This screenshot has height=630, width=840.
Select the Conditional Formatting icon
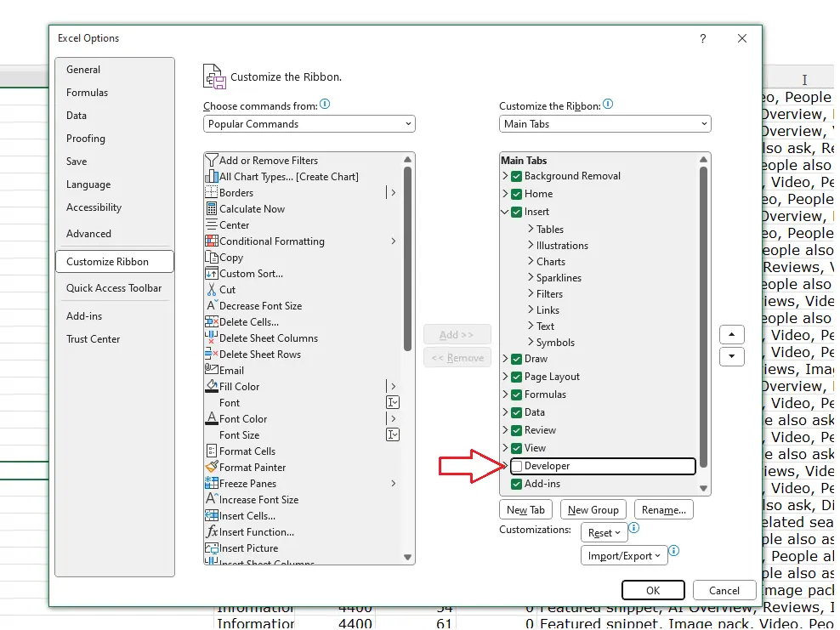click(x=213, y=241)
